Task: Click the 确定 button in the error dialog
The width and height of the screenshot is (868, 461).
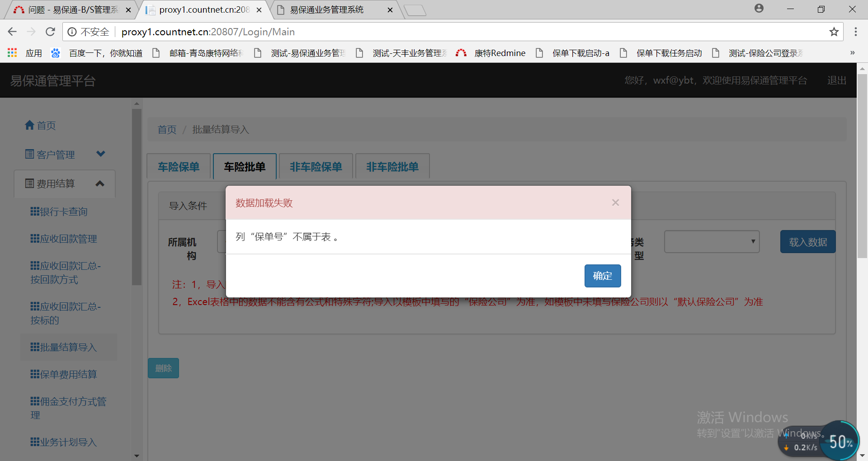Action: coord(603,276)
